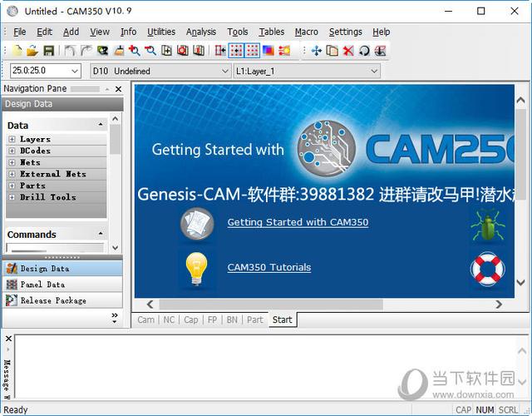Open the Help menu
The image size is (532, 416).
(x=381, y=32)
